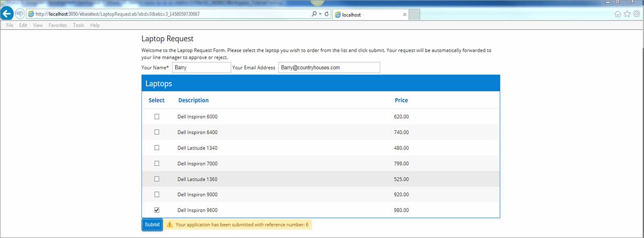
Task: Click the Refresh page icon
Action: click(x=326, y=14)
